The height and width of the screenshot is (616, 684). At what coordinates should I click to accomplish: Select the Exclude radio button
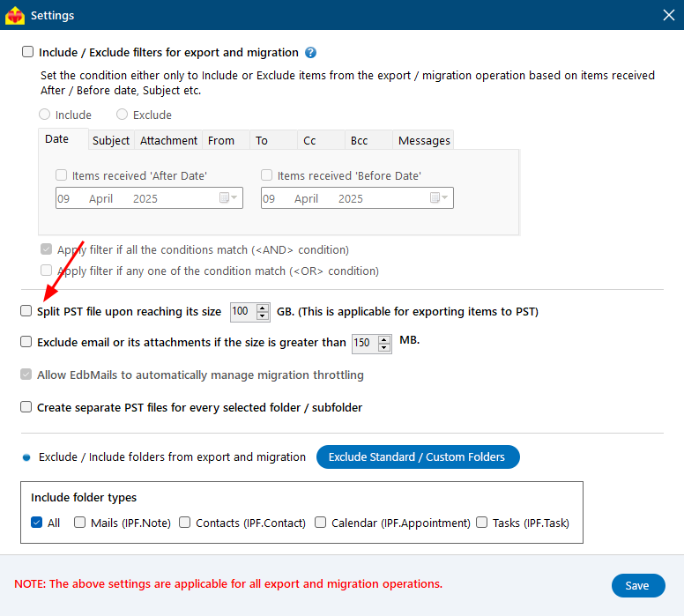click(123, 115)
